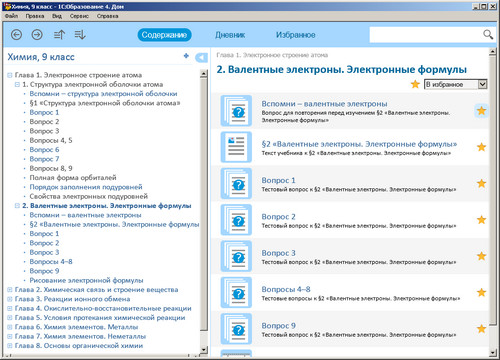Open the question icon for Вспомни – валентные электроны

236,111
